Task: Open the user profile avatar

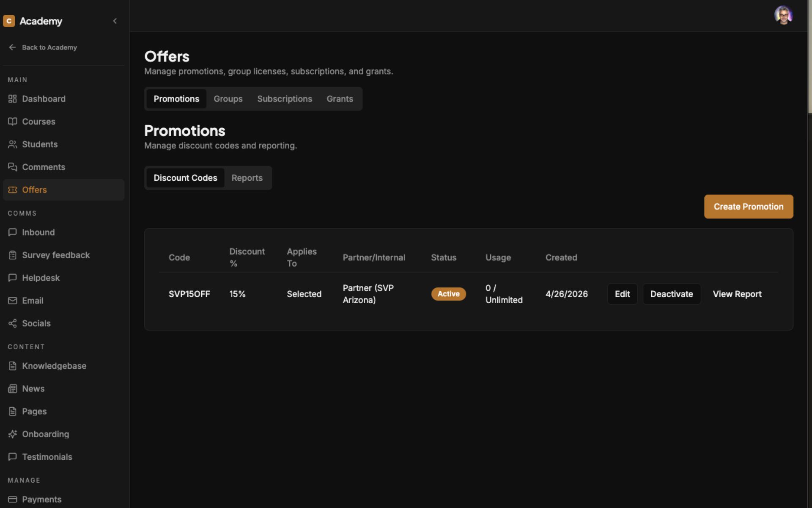Action: [x=783, y=16]
